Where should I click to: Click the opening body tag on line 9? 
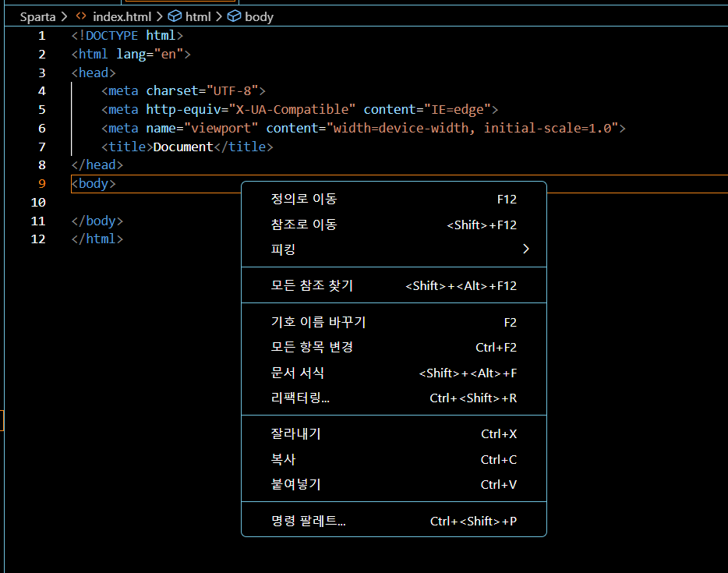[94, 183]
